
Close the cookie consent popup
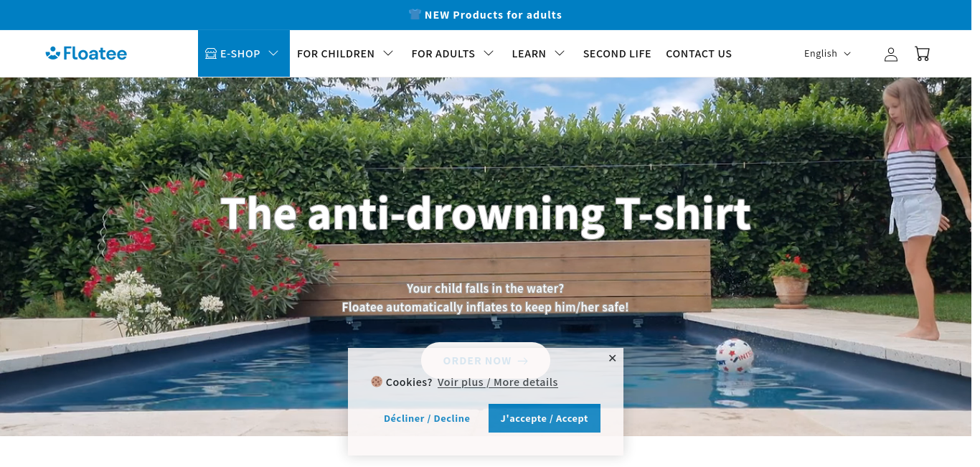coord(612,358)
